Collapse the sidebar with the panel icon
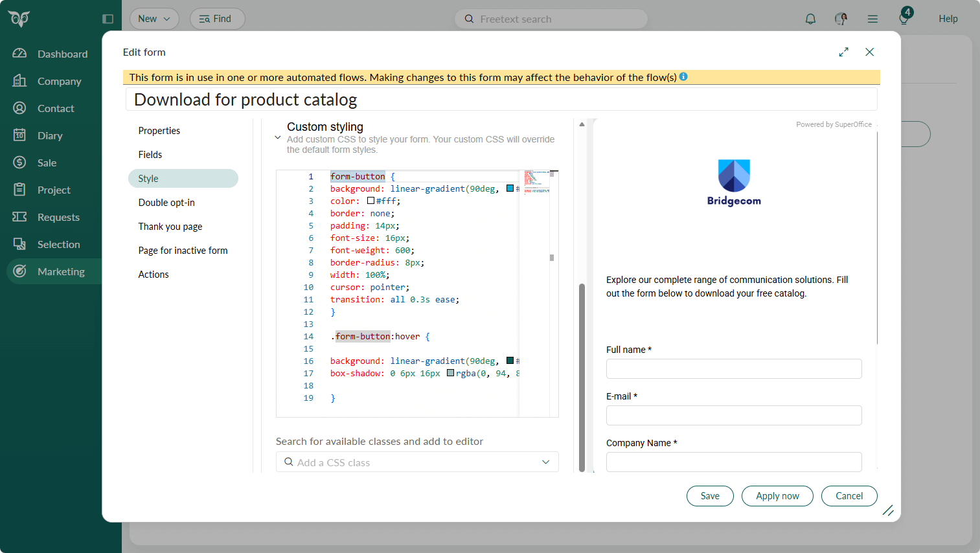 point(108,19)
